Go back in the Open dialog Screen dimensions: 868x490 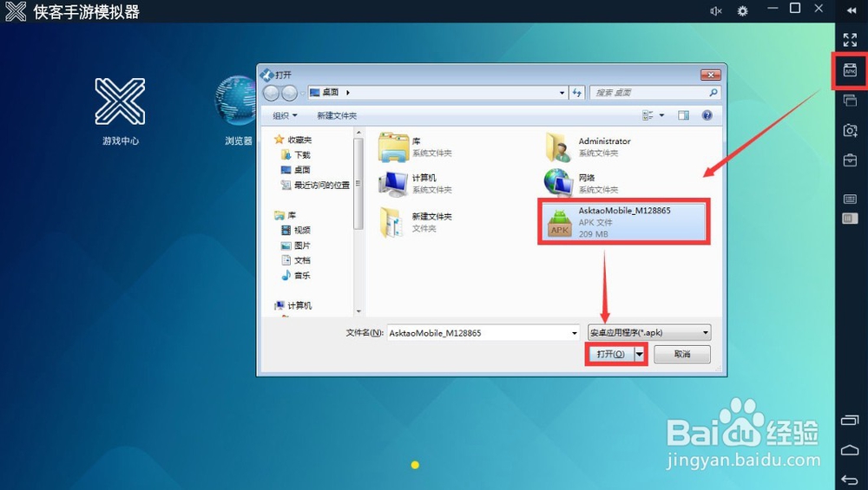click(x=271, y=93)
